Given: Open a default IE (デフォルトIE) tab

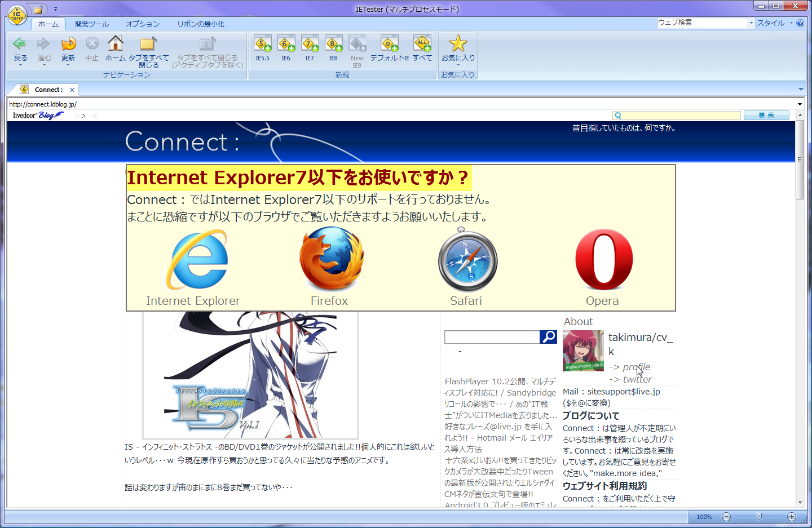Looking at the screenshot, I should click(390, 43).
